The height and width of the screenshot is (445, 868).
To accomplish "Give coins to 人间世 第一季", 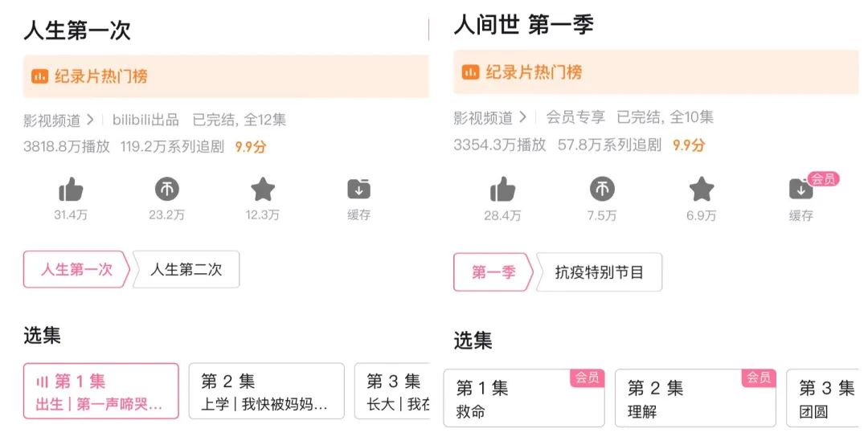I will click(x=602, y=190).
